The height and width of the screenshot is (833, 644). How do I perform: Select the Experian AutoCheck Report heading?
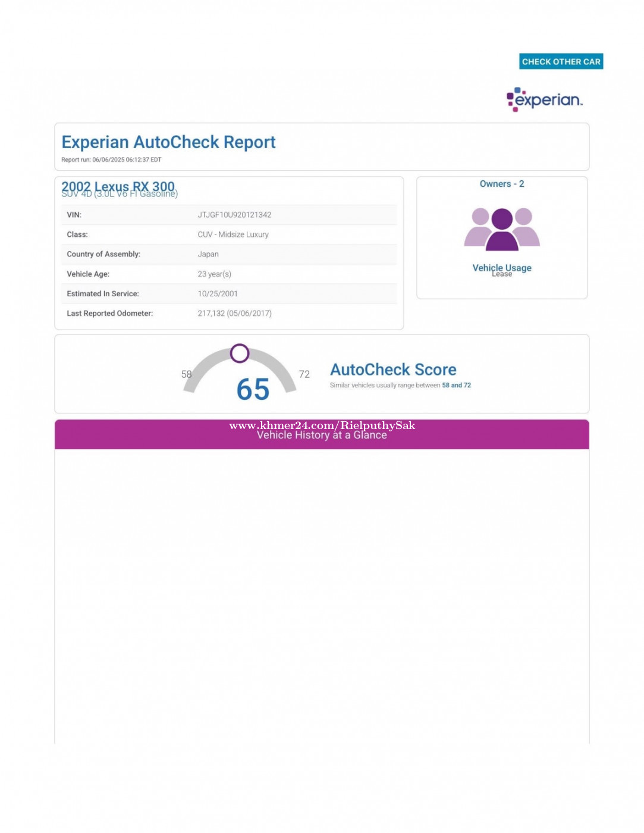coord(168,142)
